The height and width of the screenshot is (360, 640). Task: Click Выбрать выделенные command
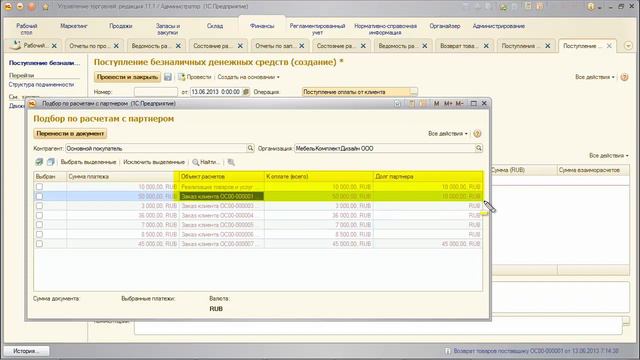tap(88, 162)
